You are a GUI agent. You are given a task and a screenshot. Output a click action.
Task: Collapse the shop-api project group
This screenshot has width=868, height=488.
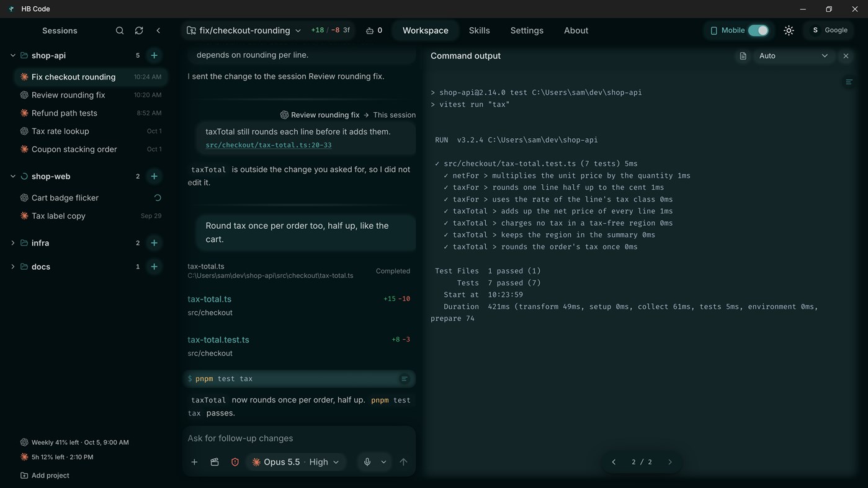point(12,55)
